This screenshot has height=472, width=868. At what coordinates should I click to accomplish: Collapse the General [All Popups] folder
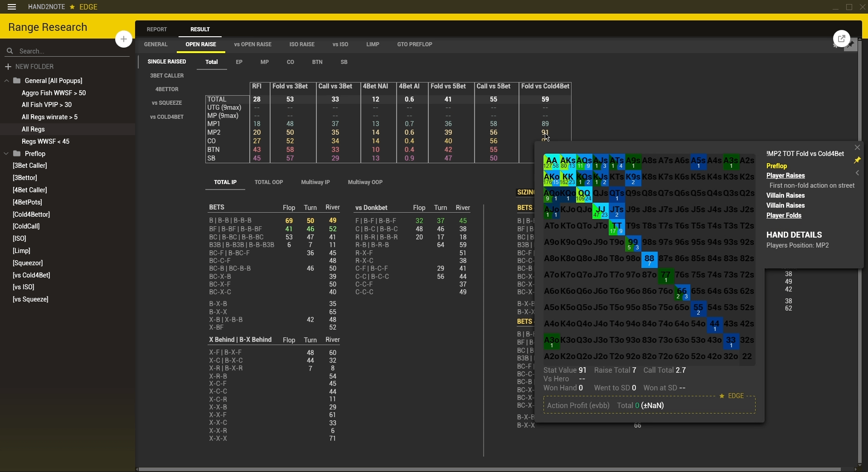pyautogui.click(x=6, y=81)
